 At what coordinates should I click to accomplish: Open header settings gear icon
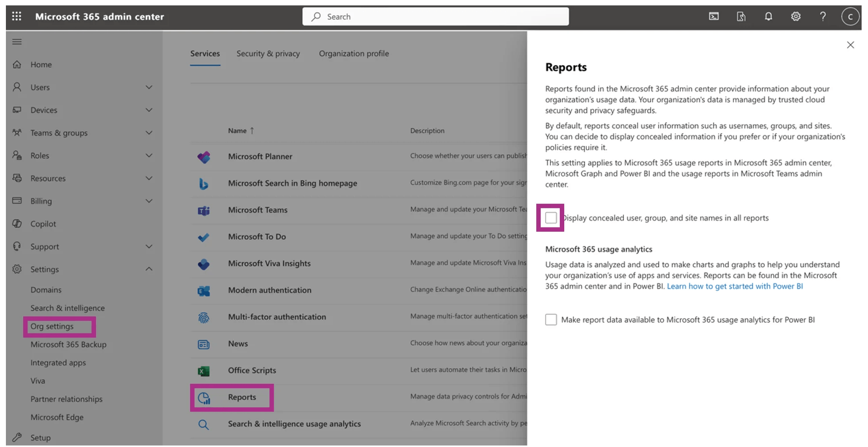[x=796, y=16]
